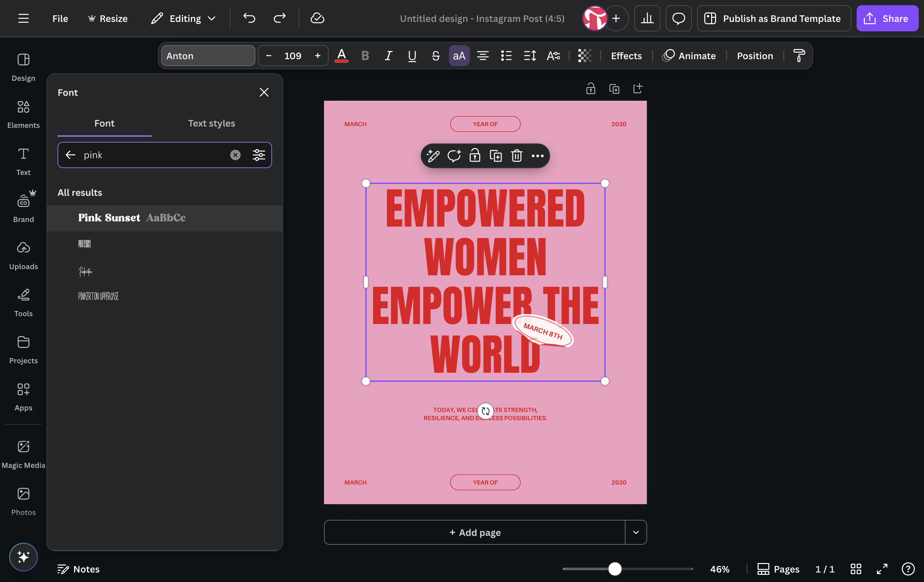Toggle strikethrough formatting
924x582 pixels.
coord(436,56)
